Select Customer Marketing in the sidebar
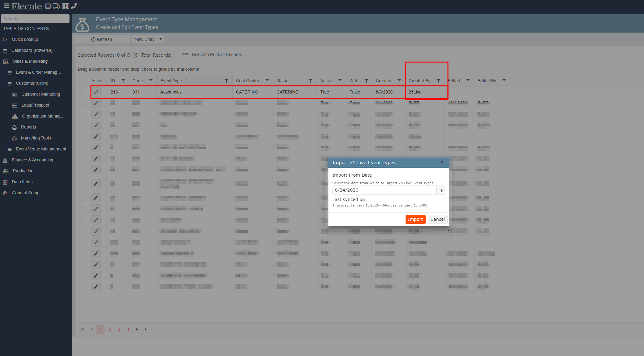The height and width of the screenshot is (356, 644). [x=41, y=94]
